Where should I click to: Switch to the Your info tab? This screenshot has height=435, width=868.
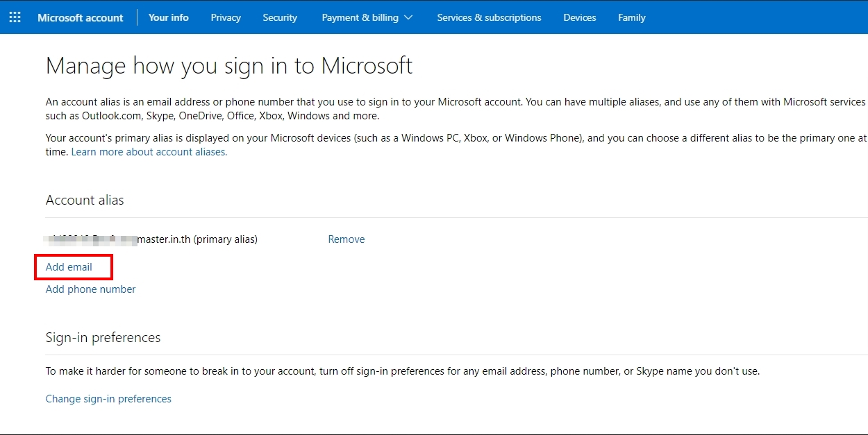[x=168, y=17]
